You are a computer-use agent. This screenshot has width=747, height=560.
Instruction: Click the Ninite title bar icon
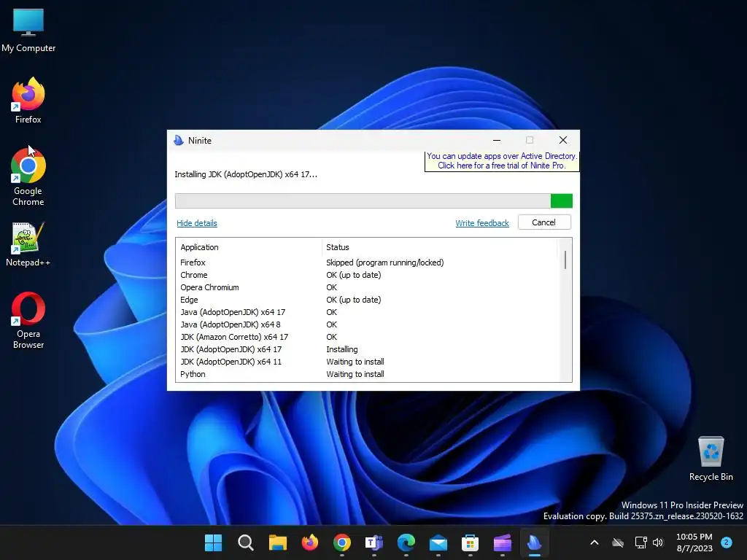pyautogui.click(x=179, y=141)
